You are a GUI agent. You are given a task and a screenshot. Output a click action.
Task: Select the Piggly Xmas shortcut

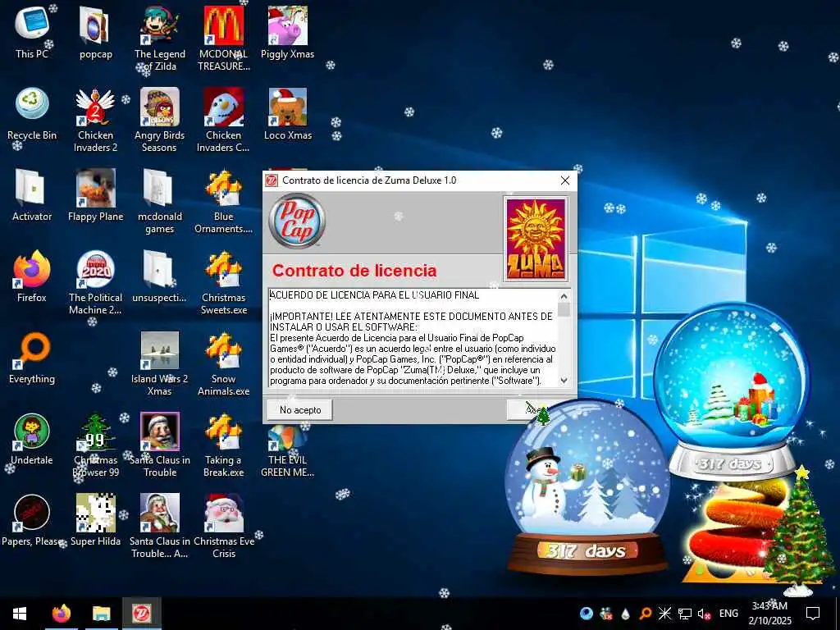pos(288,32)
